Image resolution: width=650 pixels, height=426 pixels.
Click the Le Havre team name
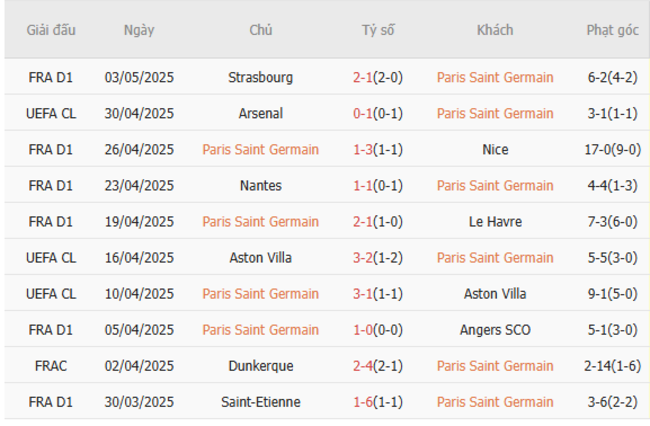point(494,221)
